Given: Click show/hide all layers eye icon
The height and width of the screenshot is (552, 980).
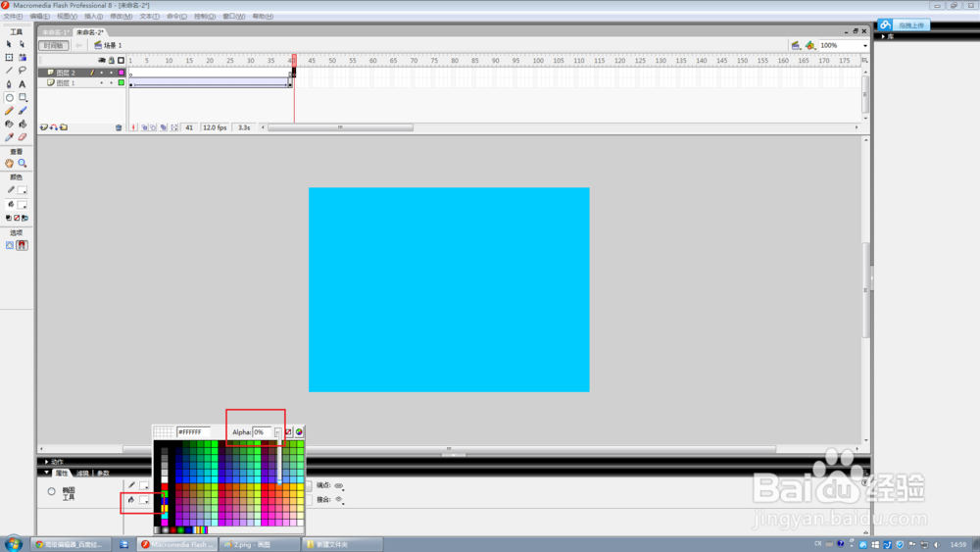Looking at the screenshot, I should click(x=102, y=61).
